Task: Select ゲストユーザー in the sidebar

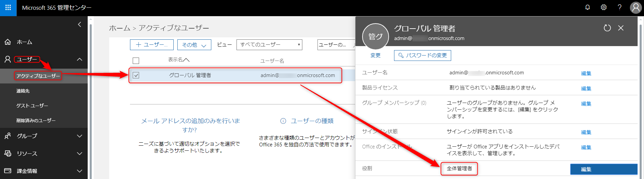Action: (x=32, y=106)
